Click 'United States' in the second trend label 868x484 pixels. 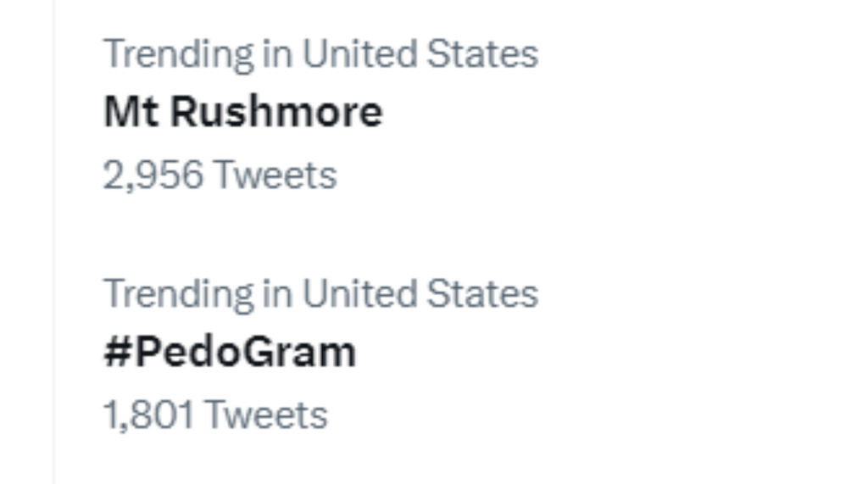coord(420,293)
